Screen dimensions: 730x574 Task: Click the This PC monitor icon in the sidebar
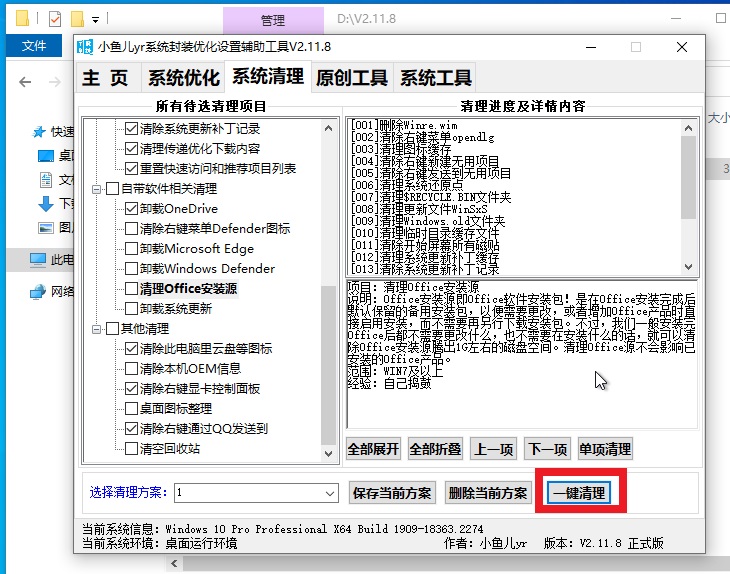(37, 260)
